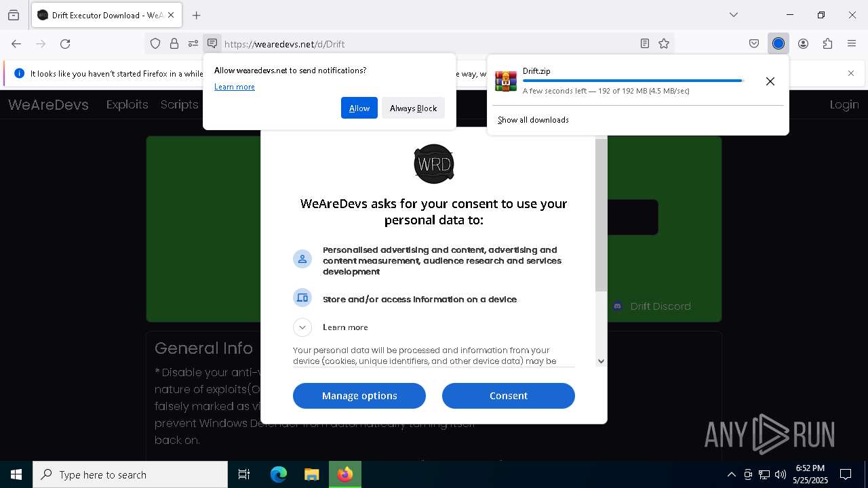
Task: Expand Learn more chevron in consent dialog
Action: 302,327
